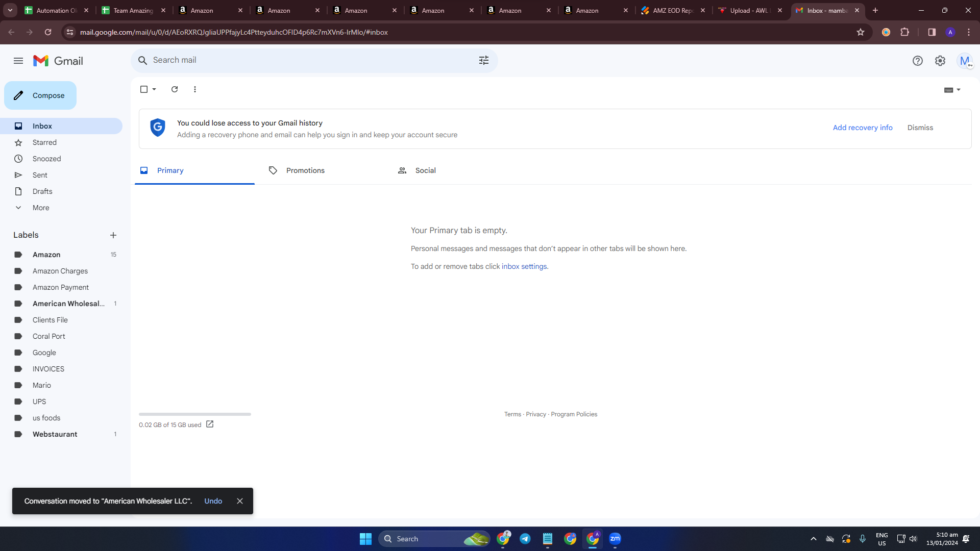Create a new label with plus icon
This screenshot has height=551, width=980.
113,235
